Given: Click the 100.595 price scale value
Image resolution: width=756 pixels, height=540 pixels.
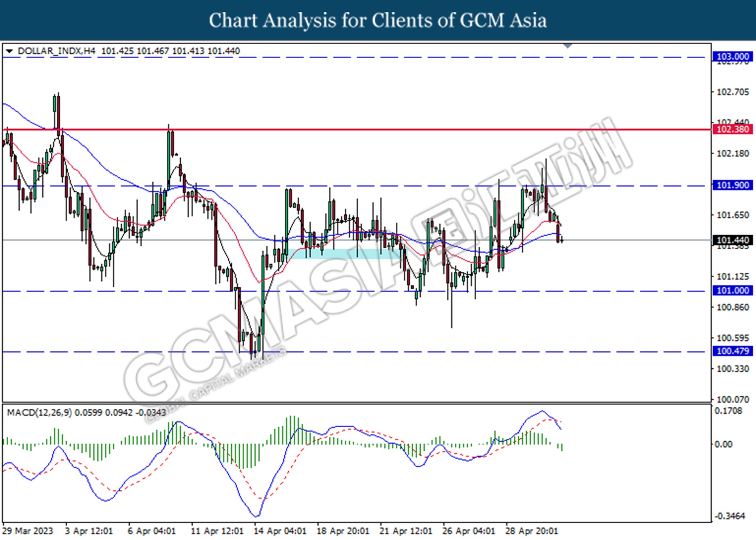Looking at the screenshot, I should pos(733,338).
